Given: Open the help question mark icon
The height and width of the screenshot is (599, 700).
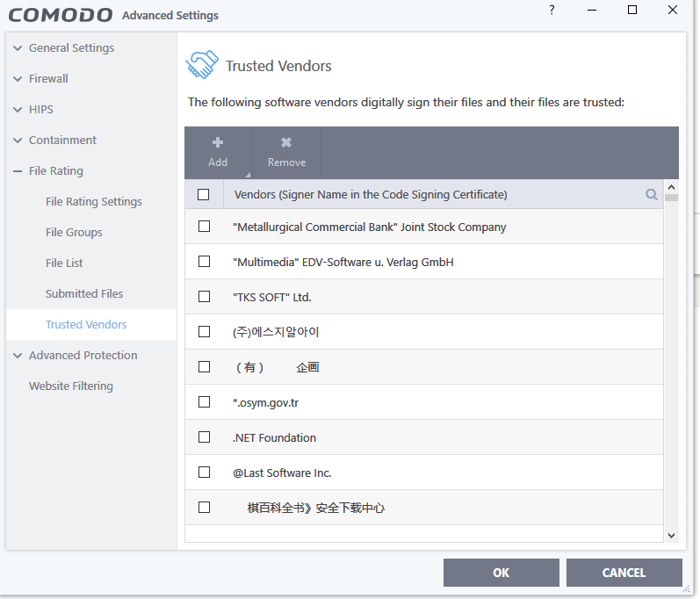Looking at the screenshot, I should [552, 10].
